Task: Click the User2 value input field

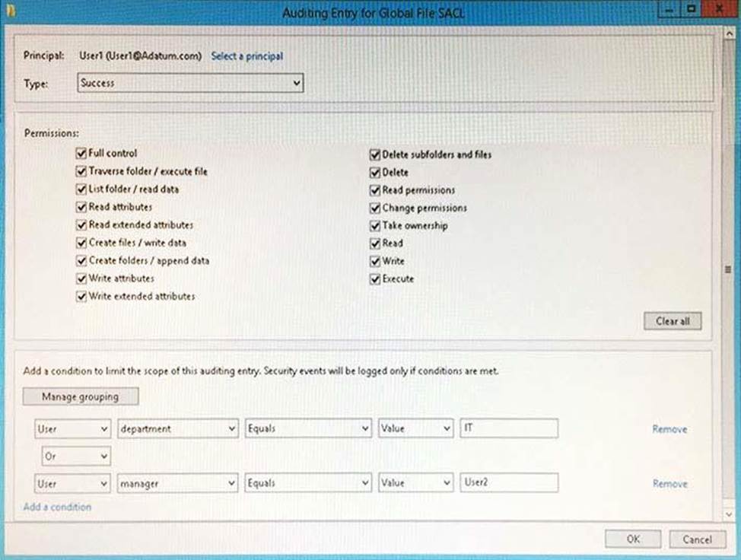Action: [x=508, y=483]
